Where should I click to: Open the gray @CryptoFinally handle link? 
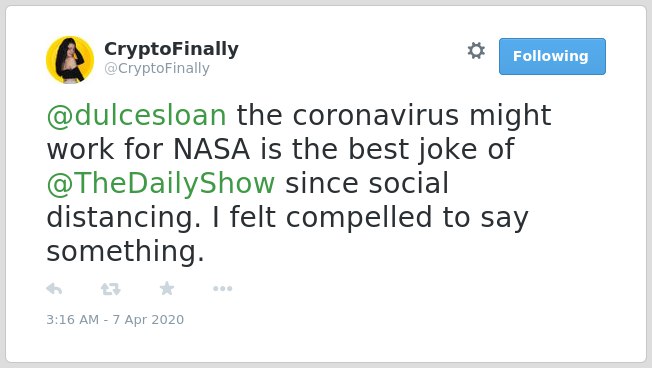click(157, 68)
